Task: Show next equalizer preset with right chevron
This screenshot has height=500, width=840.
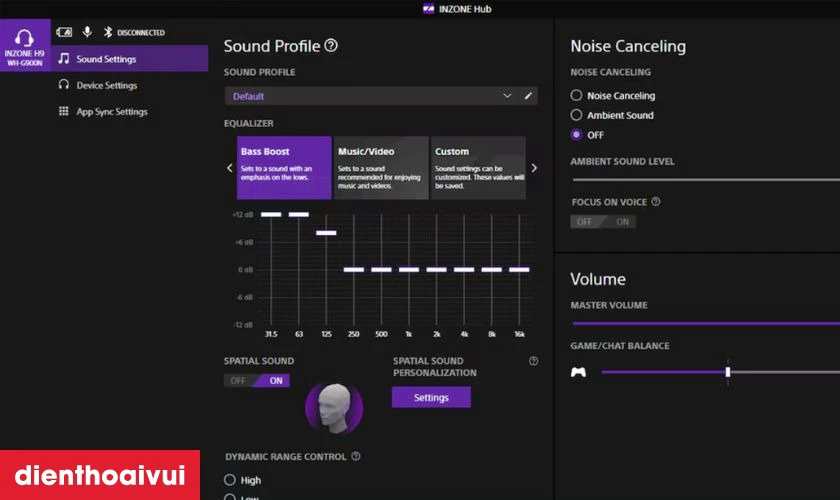Action: (534, 168)
